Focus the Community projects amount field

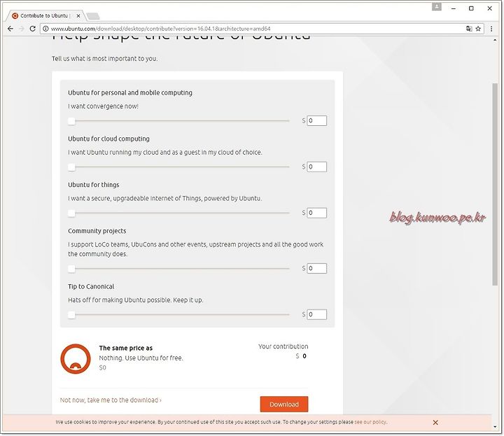pyautogui.click(x=316, y=268)
